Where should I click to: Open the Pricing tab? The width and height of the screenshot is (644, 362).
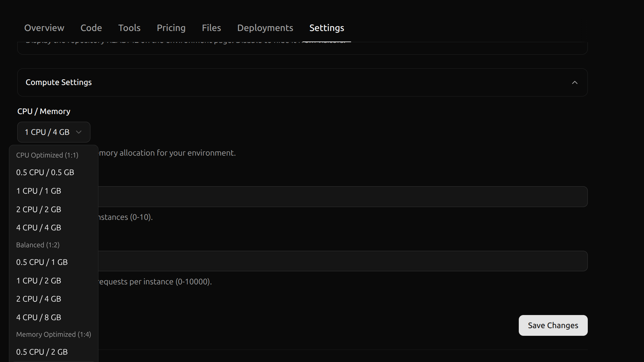171,28
